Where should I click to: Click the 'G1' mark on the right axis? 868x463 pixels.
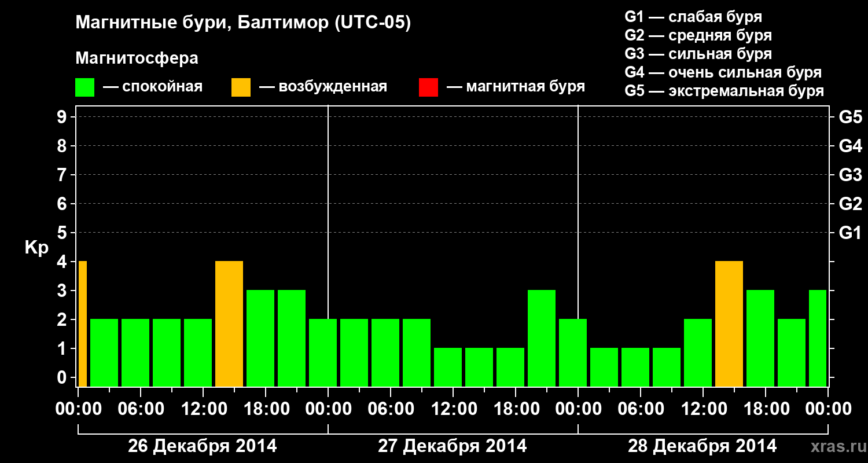click(x=850, y=233)
